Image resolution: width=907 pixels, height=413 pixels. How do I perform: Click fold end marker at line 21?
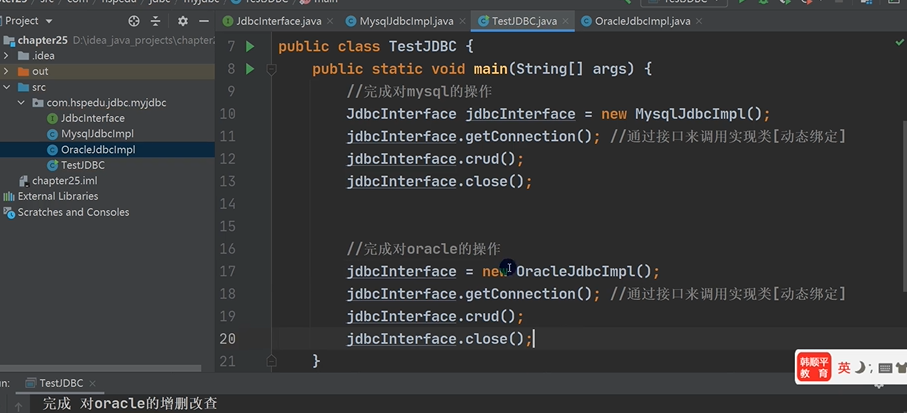point(271,361)
